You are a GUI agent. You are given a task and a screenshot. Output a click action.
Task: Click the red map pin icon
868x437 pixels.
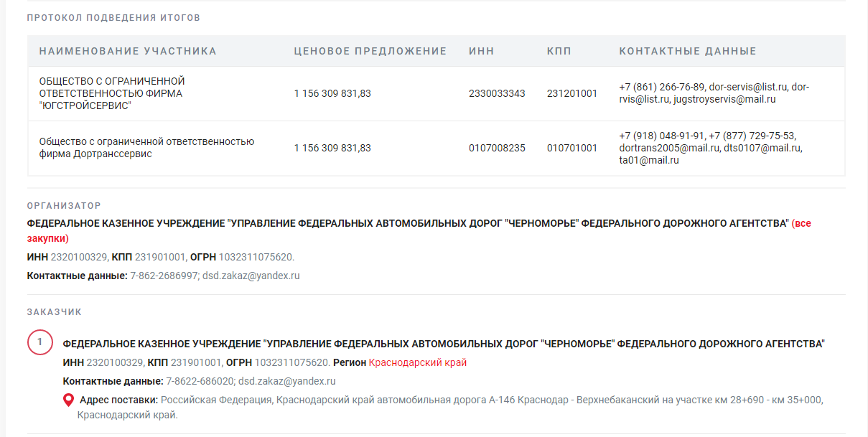click(69, 400)
